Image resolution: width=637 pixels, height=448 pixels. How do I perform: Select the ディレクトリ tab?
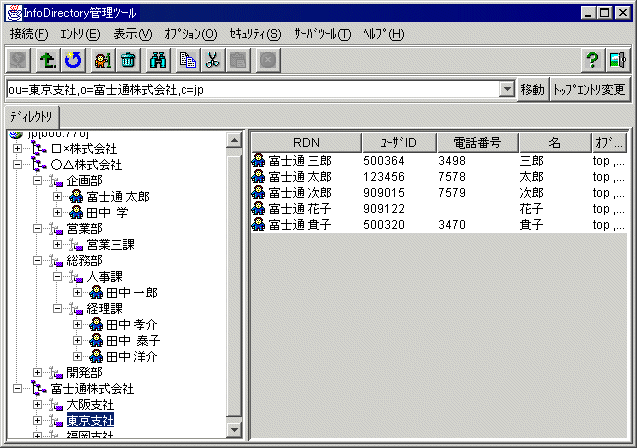pos(31,117)
